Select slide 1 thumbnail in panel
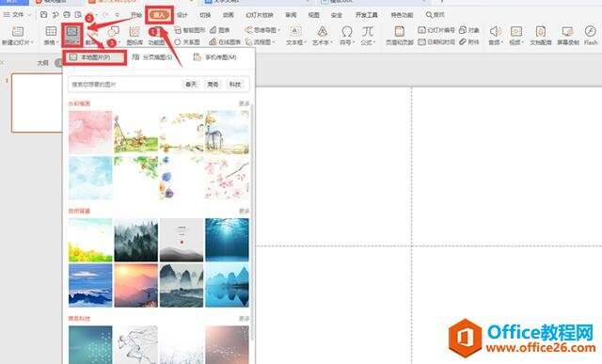The image size is (602, 364). (x=37, y=103)
